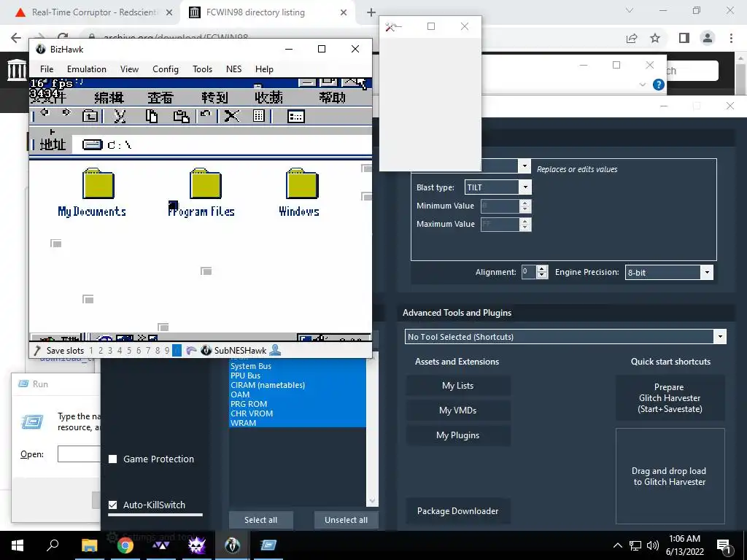
Task: Click the Maximum Value spinner arrows
Action: pyautogui.click(x=525, y=224)
